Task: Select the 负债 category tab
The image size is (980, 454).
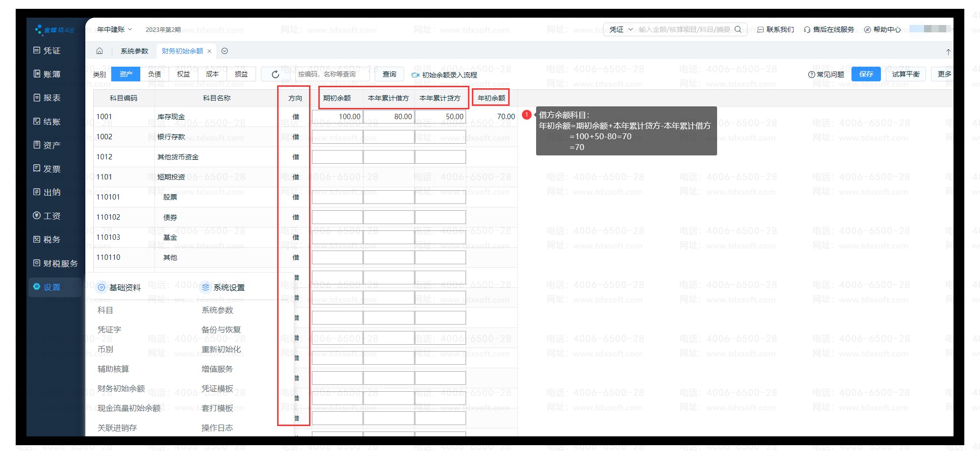Action: [x=155, y=74]
